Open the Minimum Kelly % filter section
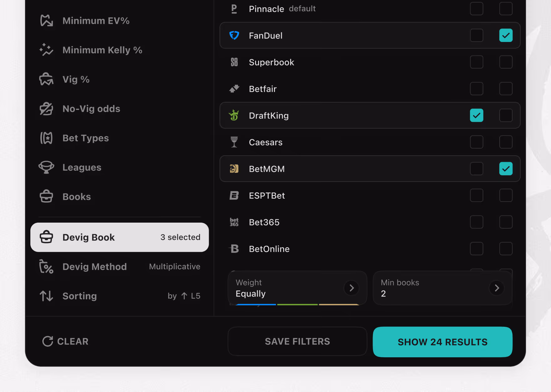Image resolution: width=551 pixels, height=392 pixels. (120, 50)
